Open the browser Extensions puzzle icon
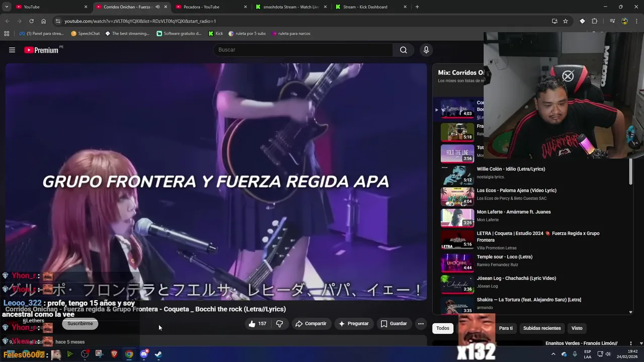Viewport: 644px width, 362px height. pyautogui.click(x=595, y=21)
